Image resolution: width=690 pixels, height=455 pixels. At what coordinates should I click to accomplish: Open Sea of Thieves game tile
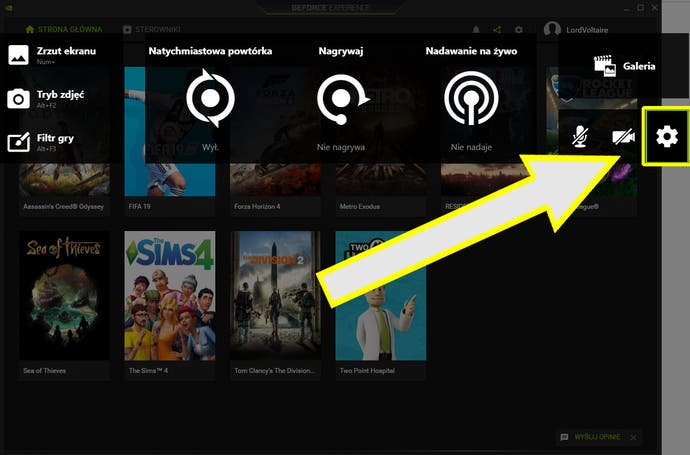(64, 296)
